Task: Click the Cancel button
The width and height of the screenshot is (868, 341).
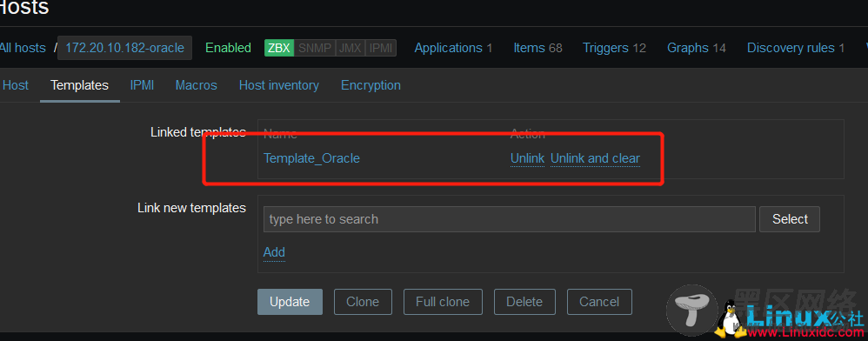Action: pyautogui.click(x=599, y=302)
